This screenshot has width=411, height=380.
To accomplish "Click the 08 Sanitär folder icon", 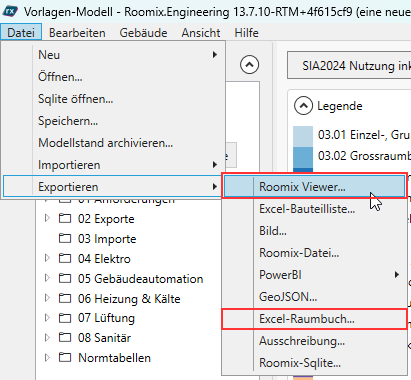I will tap(65, 338).
